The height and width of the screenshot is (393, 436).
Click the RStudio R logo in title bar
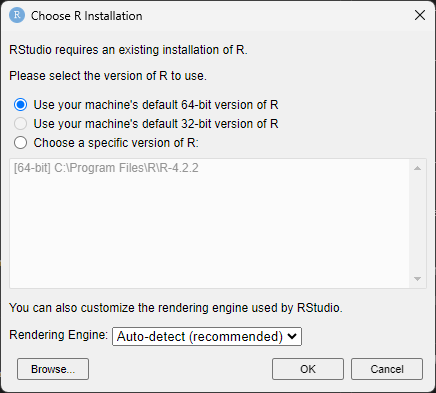tap(17, 15)
